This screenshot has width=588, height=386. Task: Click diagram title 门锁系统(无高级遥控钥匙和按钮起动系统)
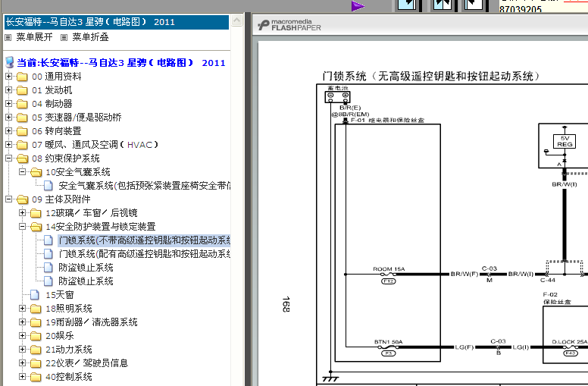(x=431, y=77)
